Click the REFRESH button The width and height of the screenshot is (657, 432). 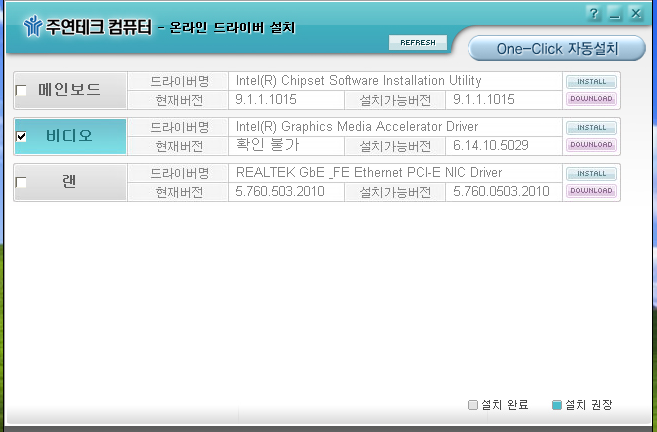[x=417, y=42]
